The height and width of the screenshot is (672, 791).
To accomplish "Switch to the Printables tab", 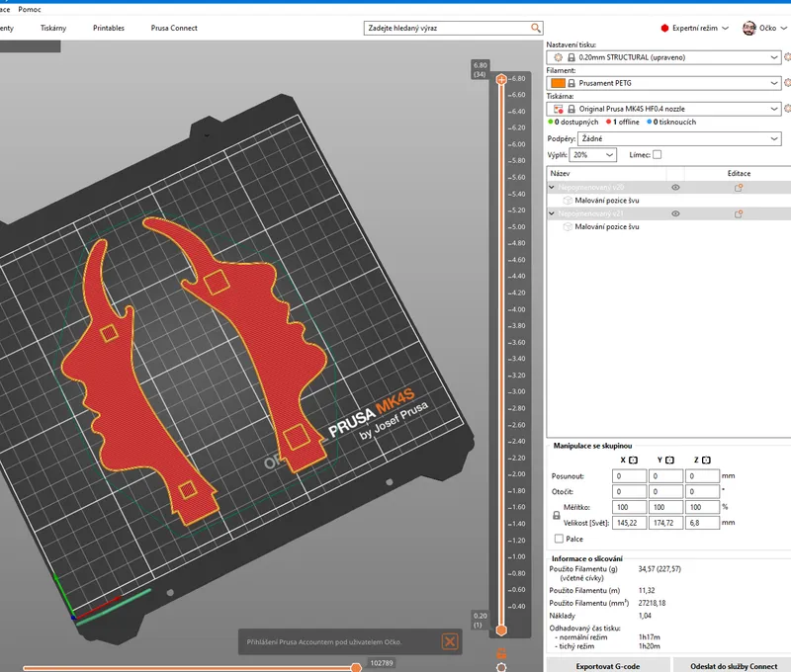I will coord(109,29).
